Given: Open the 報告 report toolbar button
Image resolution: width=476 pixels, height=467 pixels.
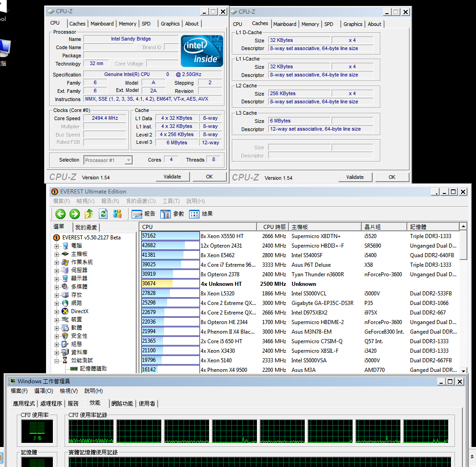Looking at the screenshot, I should click(143, 214).
